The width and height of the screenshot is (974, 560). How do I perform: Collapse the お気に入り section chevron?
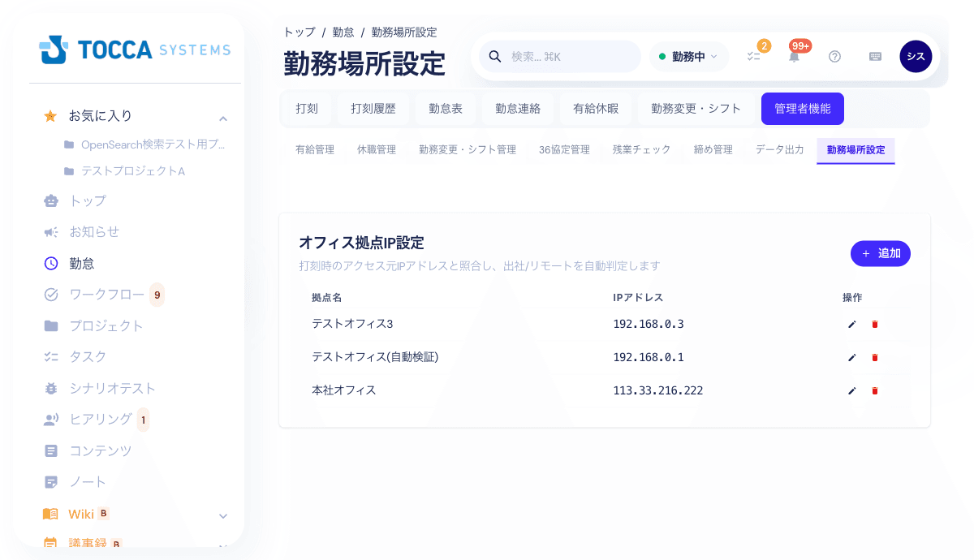223,118
